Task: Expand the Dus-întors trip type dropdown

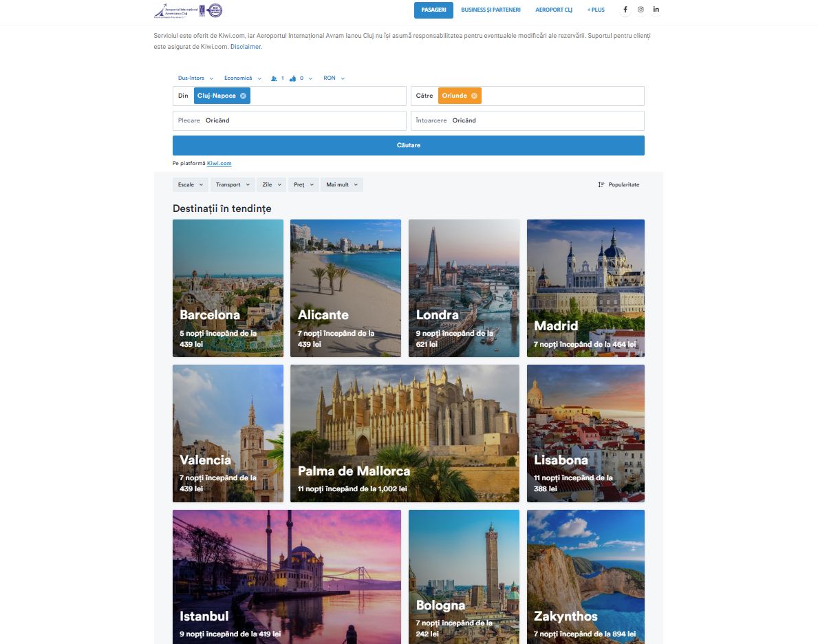Action: pos(195,78)
